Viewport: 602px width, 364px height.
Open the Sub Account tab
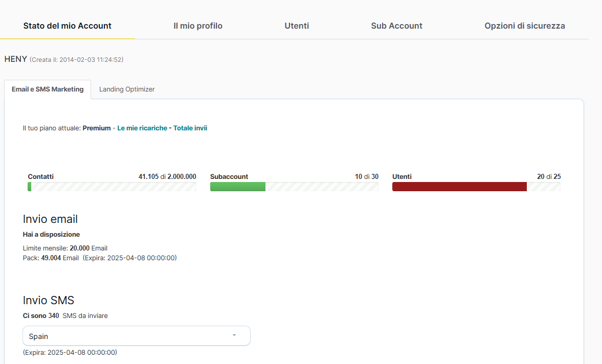tap(396, 26)
